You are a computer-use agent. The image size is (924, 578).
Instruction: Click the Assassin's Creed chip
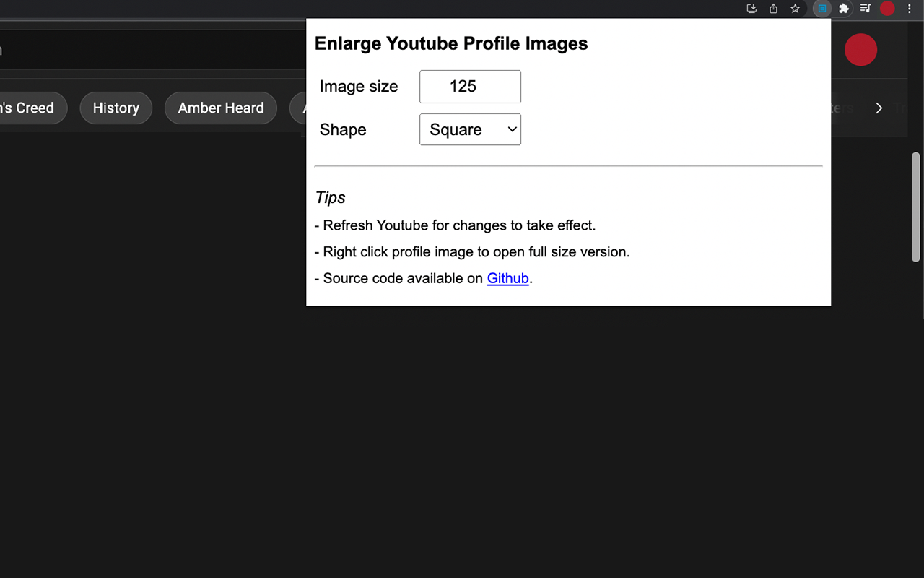coord(27,108)
